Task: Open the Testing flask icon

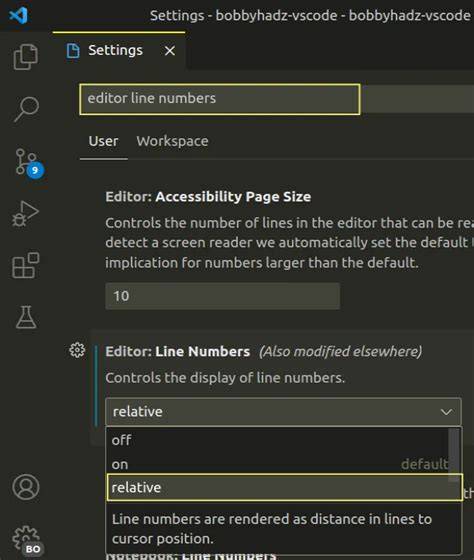Action: pyautogui.click(x=26, y=317)
